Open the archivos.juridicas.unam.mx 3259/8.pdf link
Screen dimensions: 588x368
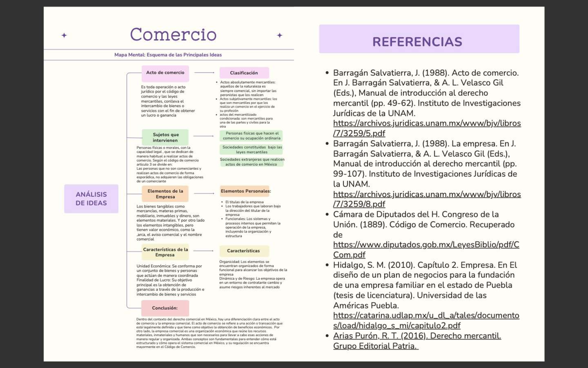click(x=427, y=199)
